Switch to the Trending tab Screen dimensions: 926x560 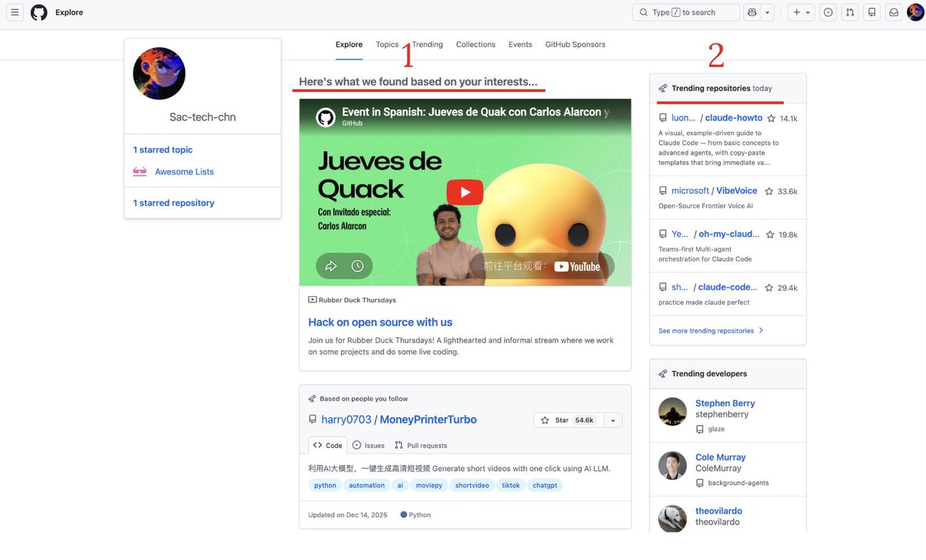click(x=428, y=45)
